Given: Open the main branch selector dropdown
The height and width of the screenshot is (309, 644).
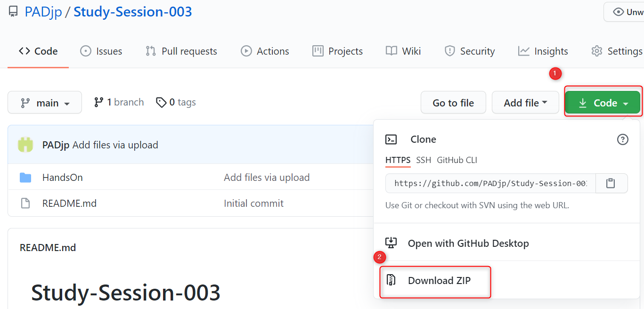Looking at the screenshot, I should (44, 102).
